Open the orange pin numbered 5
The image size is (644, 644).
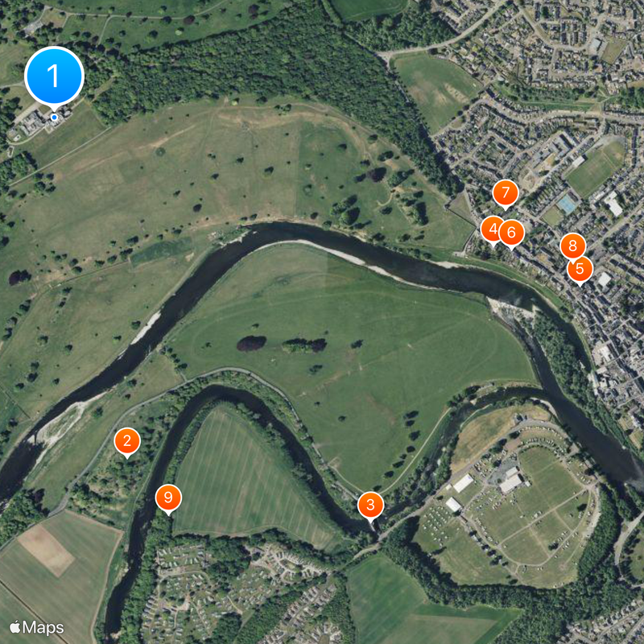tap(580, 270)
